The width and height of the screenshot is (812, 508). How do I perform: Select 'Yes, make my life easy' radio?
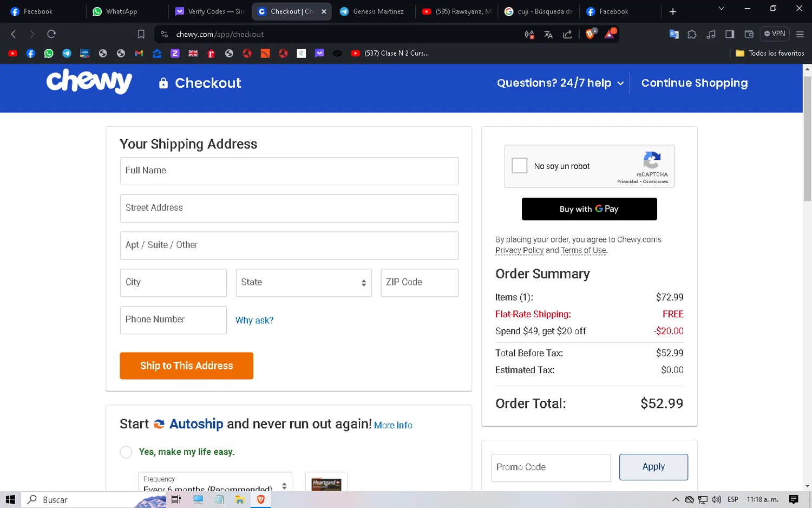click(x=126, y=452)
